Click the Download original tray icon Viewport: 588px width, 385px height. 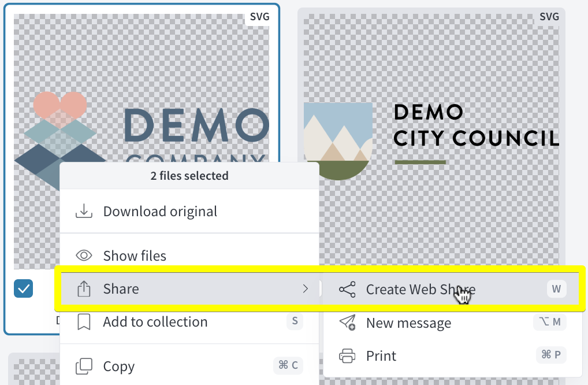point(84,211)
